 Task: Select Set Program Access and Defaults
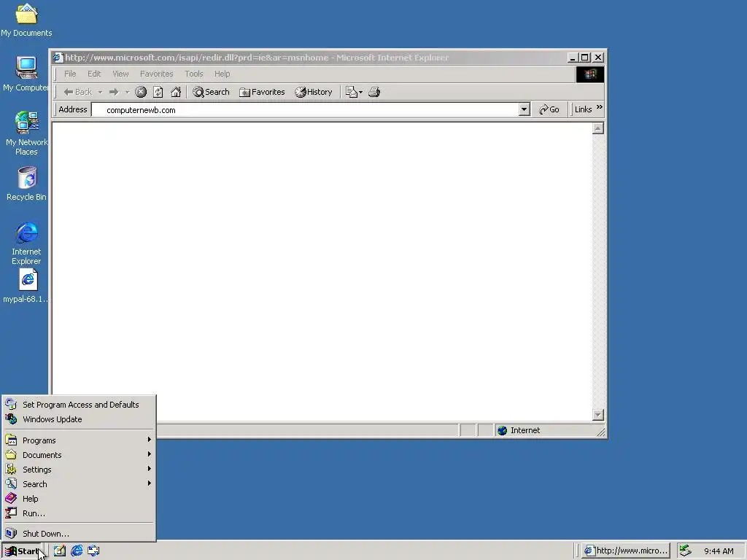tap(79, 405)
